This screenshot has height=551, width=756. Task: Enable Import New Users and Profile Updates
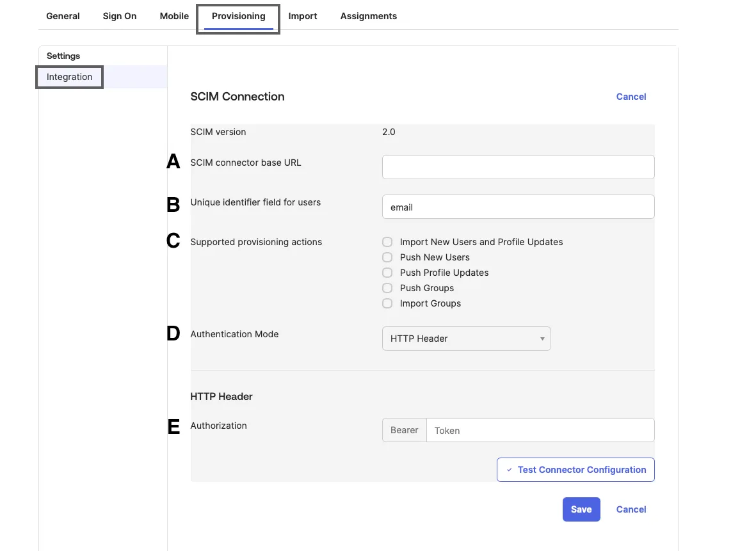click(387, 242)
